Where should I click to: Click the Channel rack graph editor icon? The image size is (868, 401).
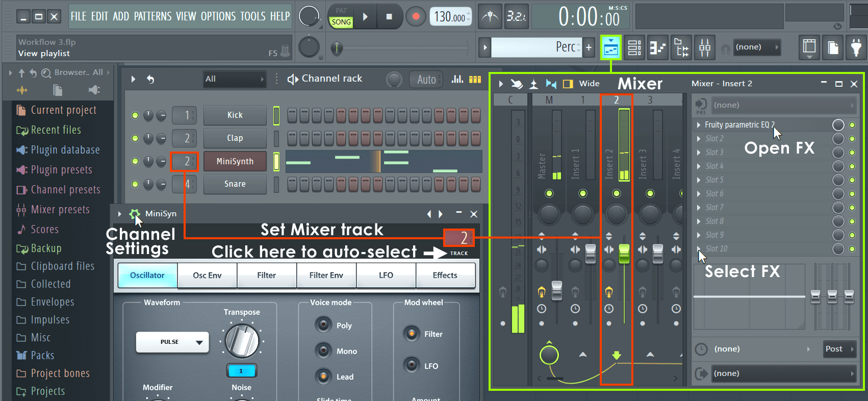[x=457, y=79]
